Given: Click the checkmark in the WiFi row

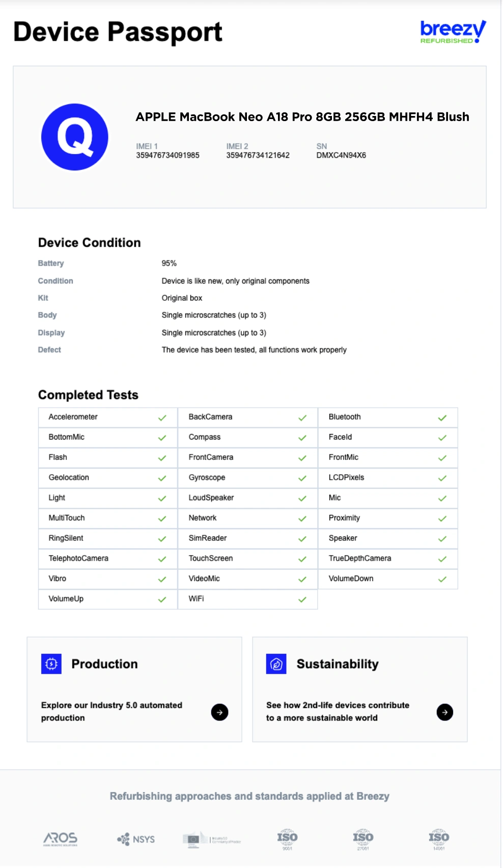Looking at the screenshot, I should (x=302, y=599).
